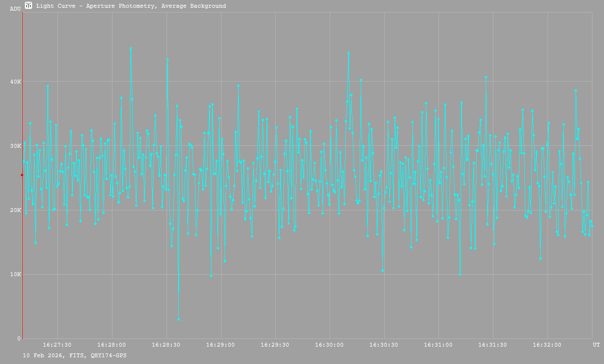
Task: Click the 20K y-axis label
Action: coord(15,210)
